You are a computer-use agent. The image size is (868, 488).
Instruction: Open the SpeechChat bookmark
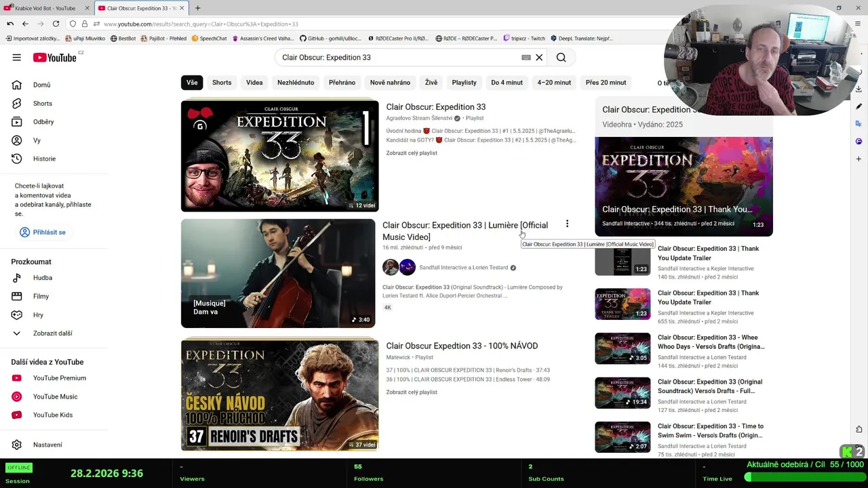pos(209,39)
